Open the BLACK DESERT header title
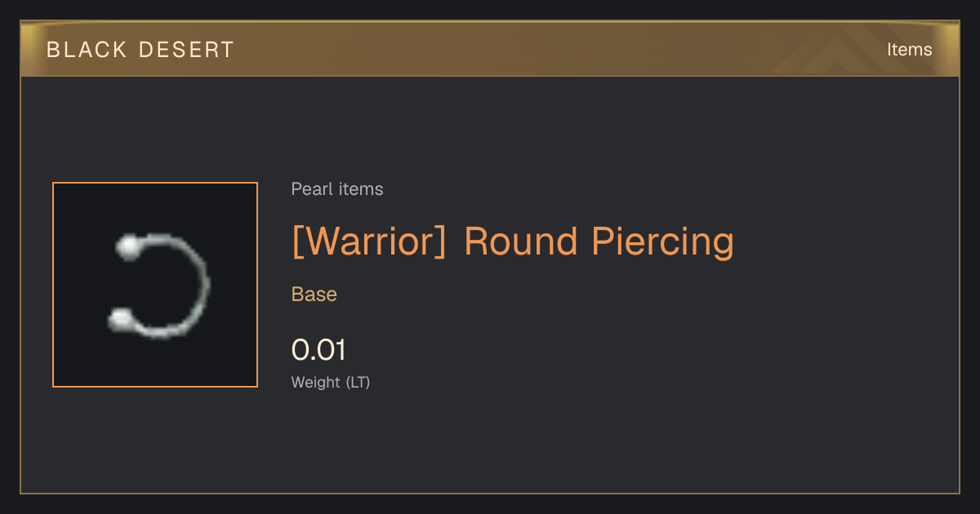The width and height of the screenshot is (980, 514). 140,50
